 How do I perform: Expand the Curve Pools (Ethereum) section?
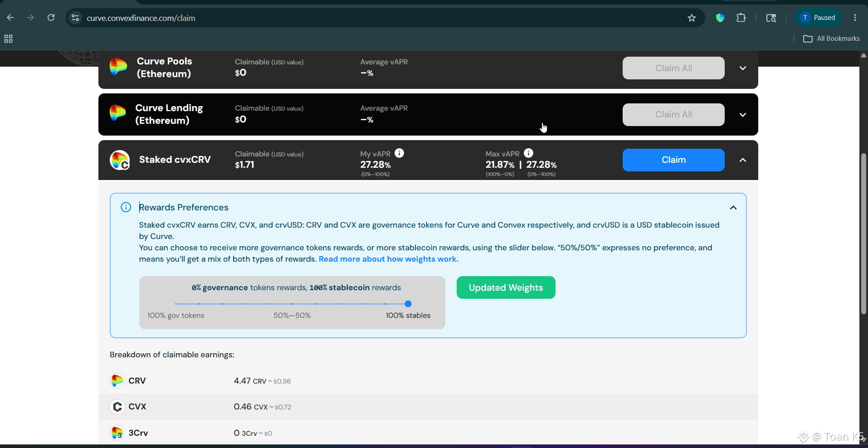(743, 68)
